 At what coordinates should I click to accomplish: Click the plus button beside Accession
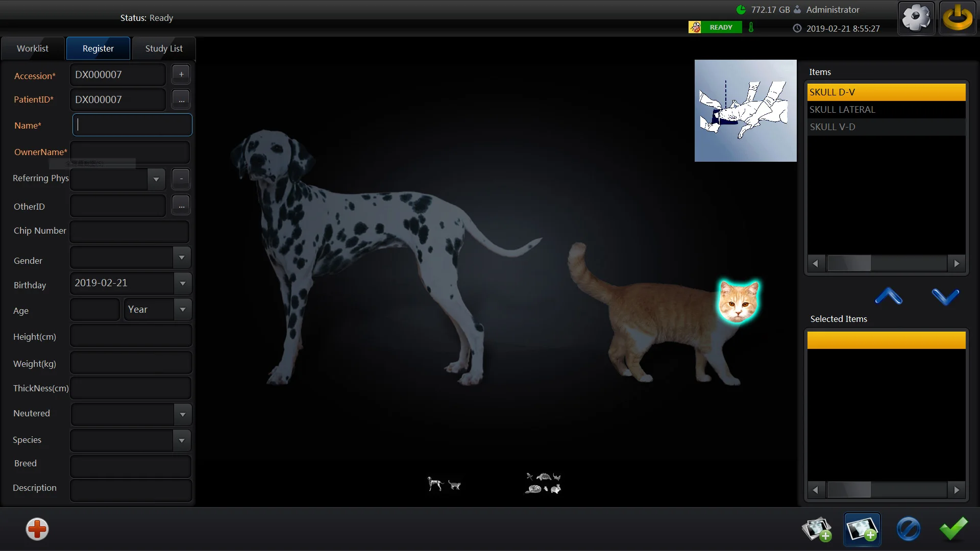(181, 74)
